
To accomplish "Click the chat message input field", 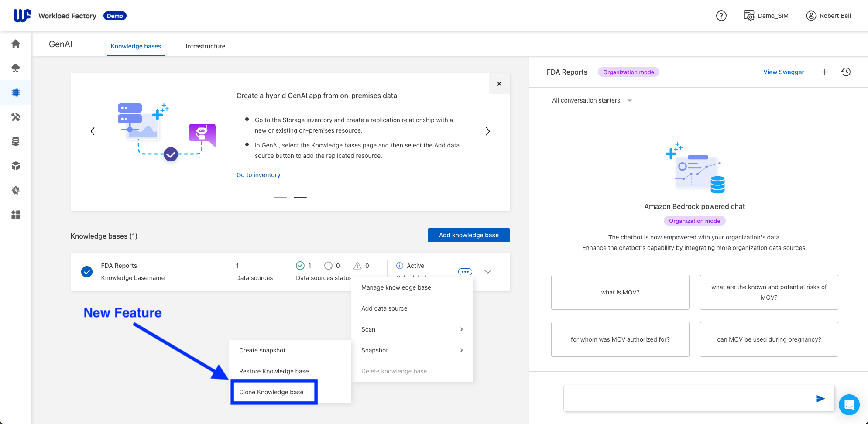I will pos(685,398).
